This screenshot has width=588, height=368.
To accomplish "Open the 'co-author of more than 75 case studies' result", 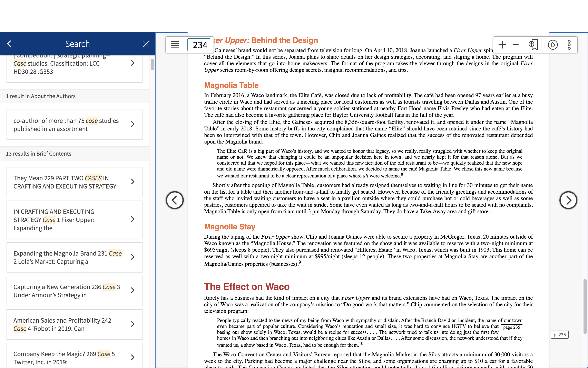I will pos(74,125).
